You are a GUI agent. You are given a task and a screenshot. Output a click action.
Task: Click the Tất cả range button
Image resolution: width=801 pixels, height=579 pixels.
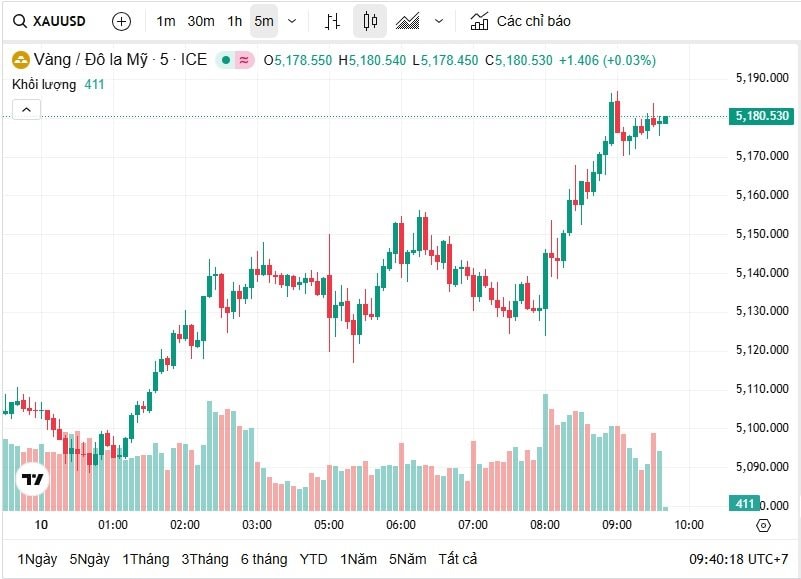(458, 559)
